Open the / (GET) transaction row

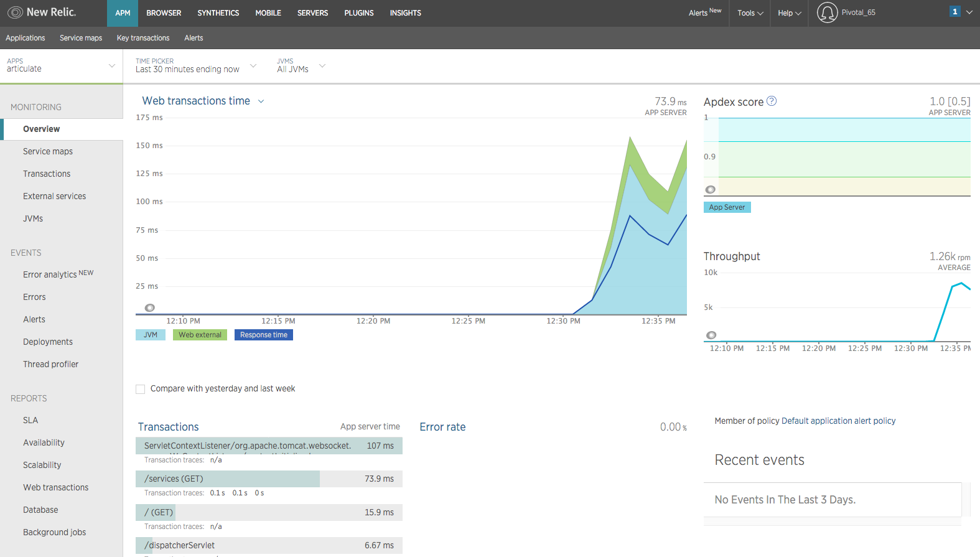point(269,512)
